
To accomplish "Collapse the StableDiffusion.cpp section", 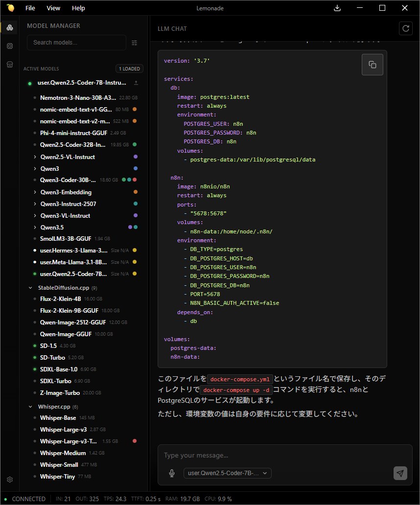I will (x=30, y=288).
